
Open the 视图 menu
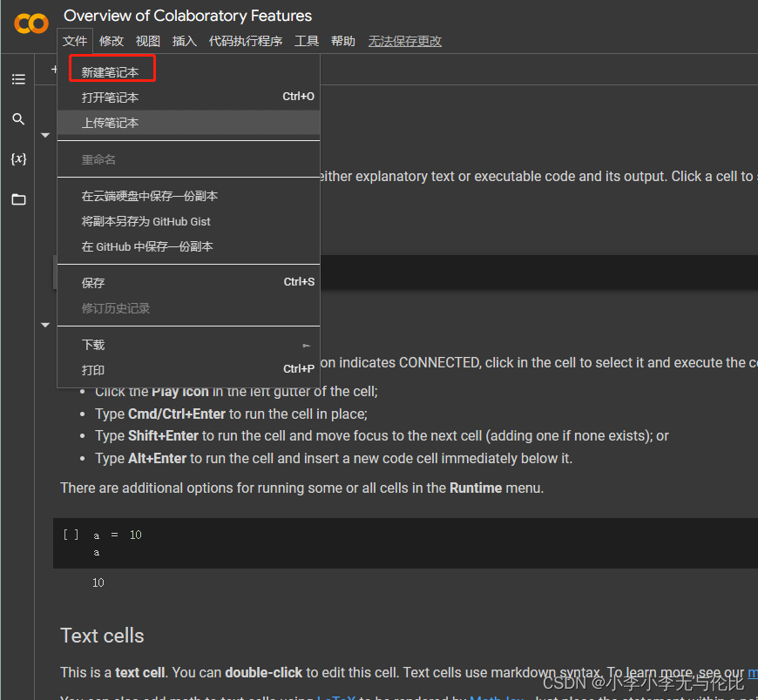(x=148, y=41)
